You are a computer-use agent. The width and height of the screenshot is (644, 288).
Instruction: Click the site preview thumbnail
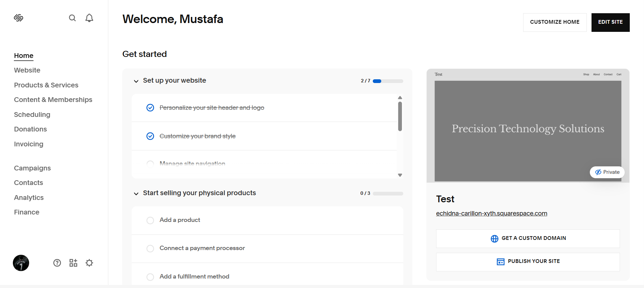pyautogui.click(x=528, y=126)
